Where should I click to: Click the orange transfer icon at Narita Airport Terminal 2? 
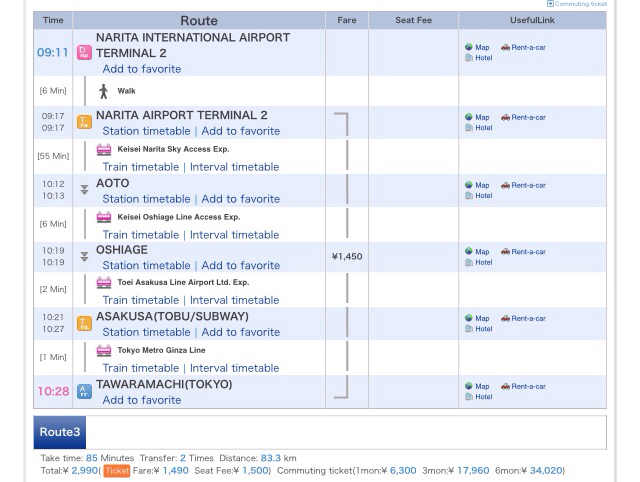pyautogui.click(x=84, y=122)
